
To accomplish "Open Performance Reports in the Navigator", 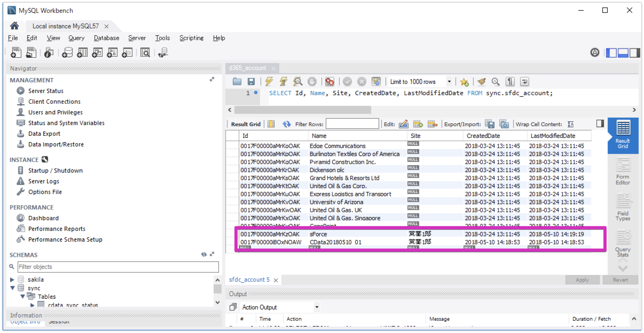I will pyautogui.click(x=57, y=229).
